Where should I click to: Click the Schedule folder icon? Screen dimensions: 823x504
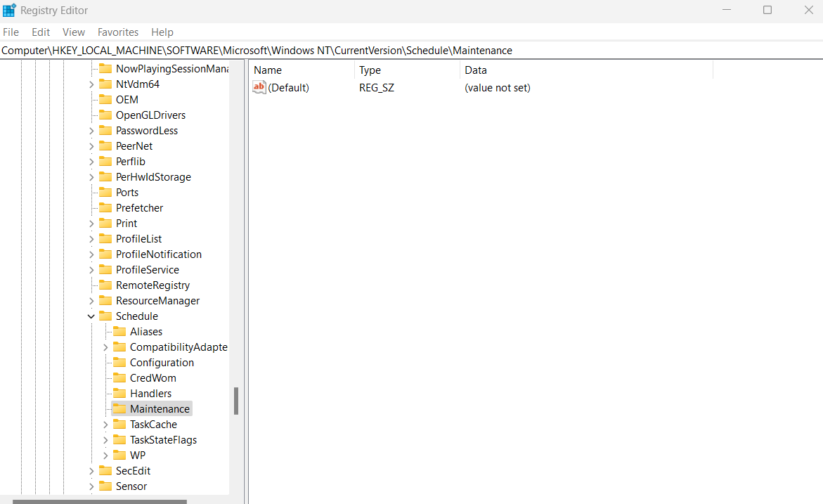pos(105,316)
